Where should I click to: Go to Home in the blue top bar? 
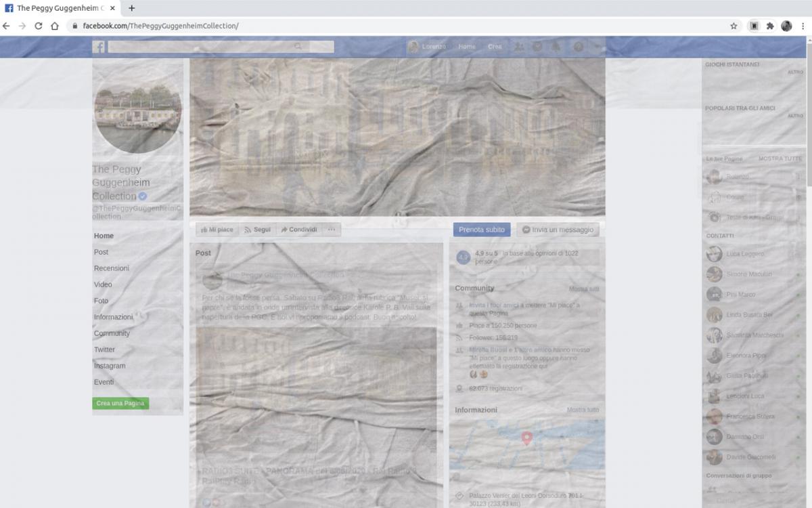point(467,47)
